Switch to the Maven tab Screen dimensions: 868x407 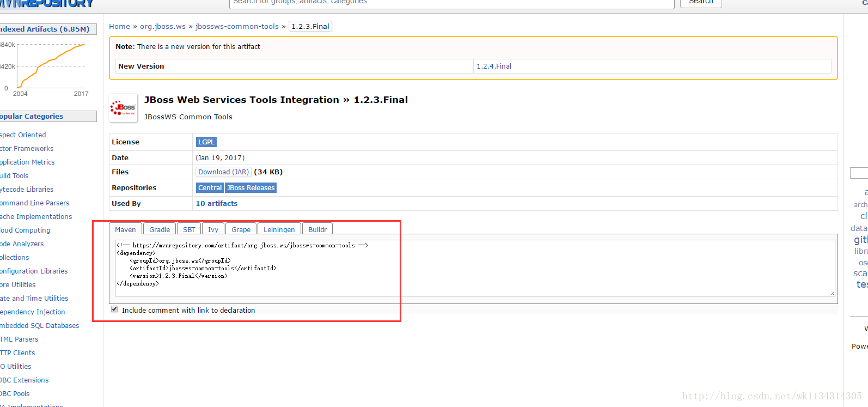tap(125, 229)
